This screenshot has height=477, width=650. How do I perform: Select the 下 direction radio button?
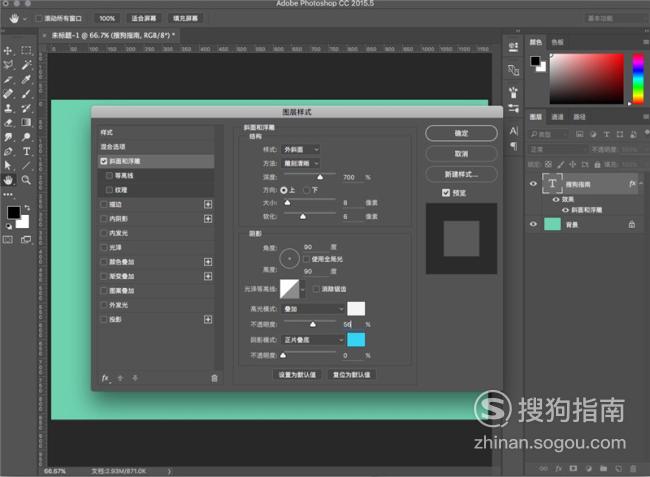pos(306,190)
